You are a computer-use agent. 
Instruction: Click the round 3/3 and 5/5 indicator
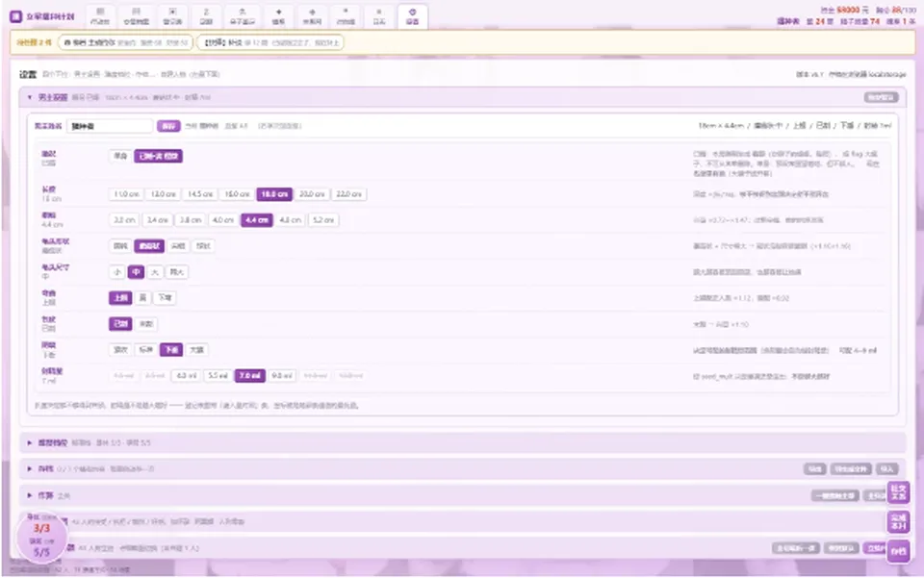(x=41, y=540)
